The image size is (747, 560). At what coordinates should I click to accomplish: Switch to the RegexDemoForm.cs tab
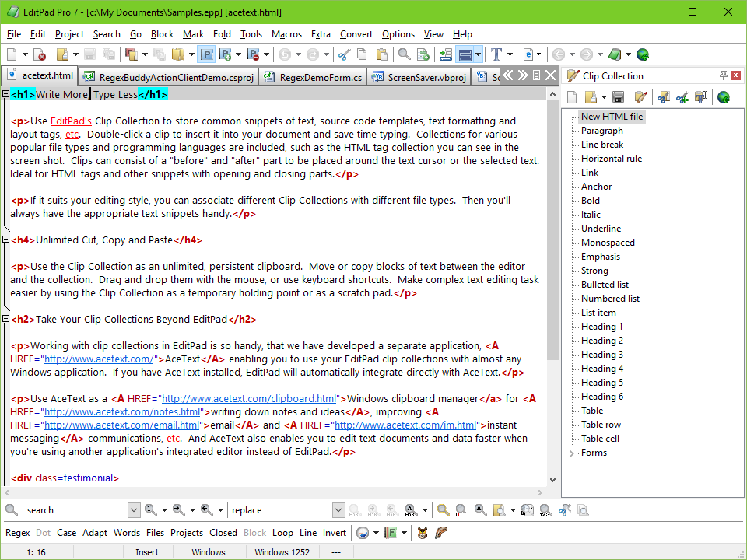313,77
